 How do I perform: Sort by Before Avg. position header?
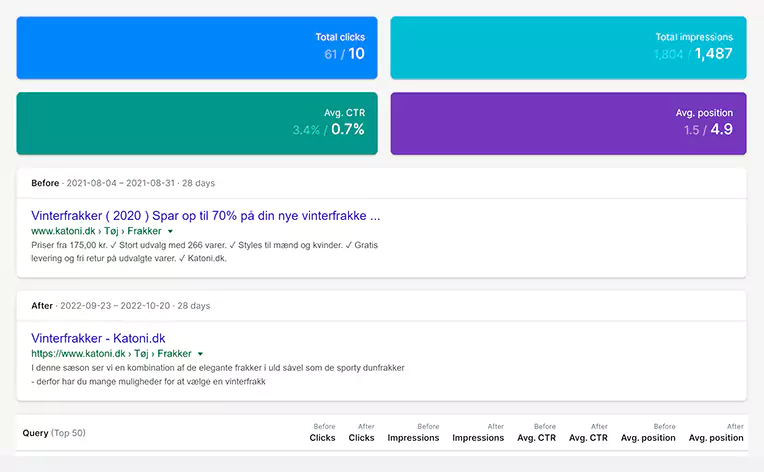pos(649,433)
